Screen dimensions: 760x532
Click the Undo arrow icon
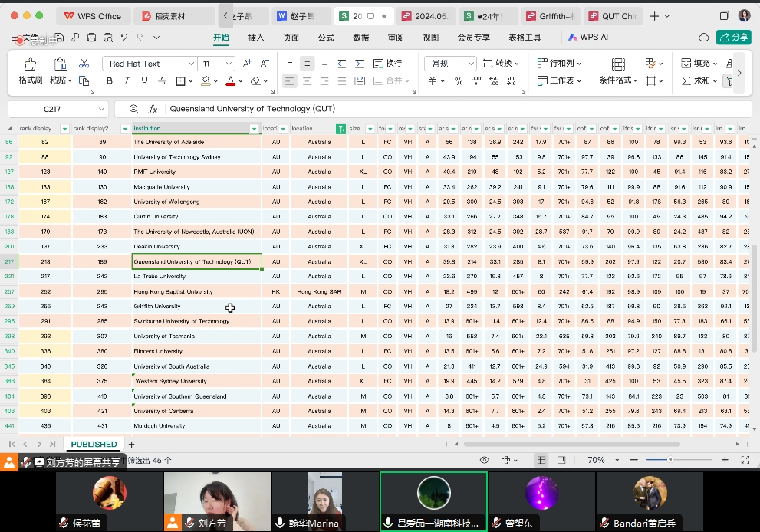124,38
